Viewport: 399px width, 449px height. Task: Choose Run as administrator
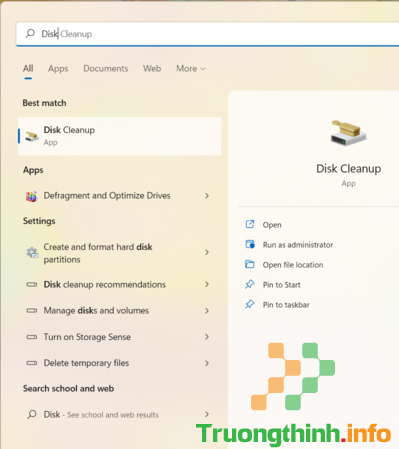pyautogui.click(x=298, y=245)
